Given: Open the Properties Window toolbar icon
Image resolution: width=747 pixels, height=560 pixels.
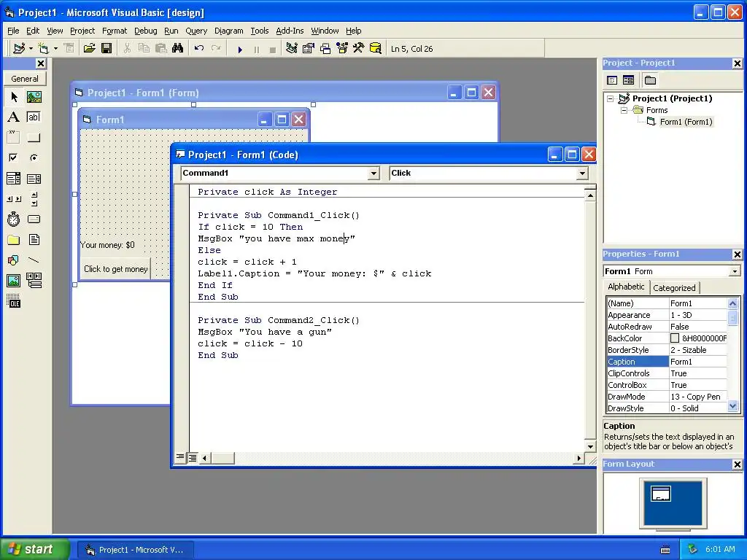Looking at the screenshot, I should [x=309, y=48].
